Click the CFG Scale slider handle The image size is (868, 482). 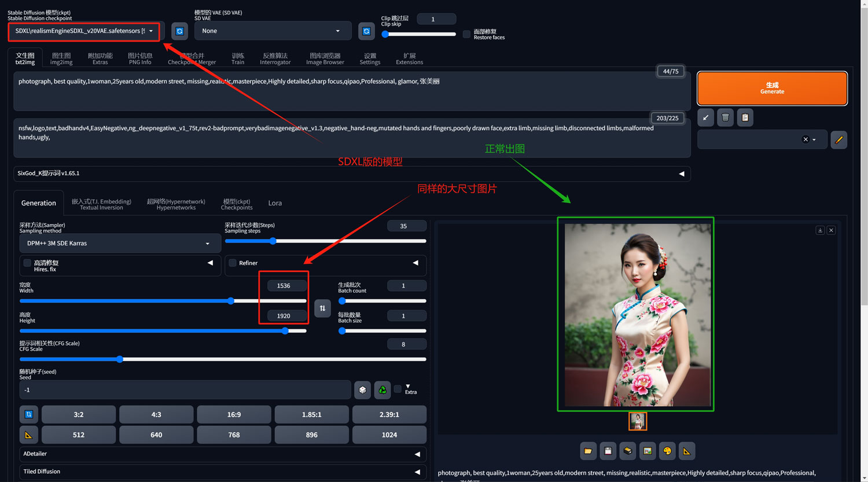120,359
